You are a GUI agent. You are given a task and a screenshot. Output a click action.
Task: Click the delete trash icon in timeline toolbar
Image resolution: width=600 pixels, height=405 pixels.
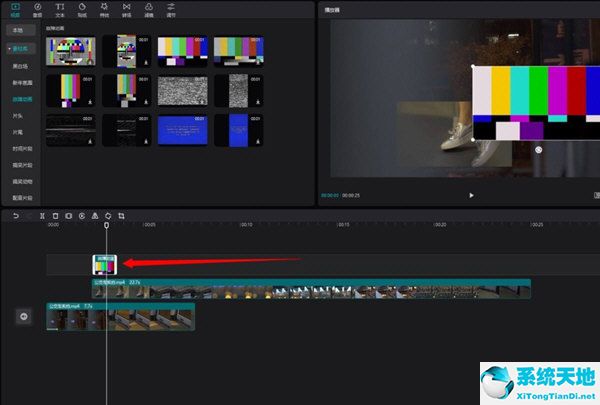pyautogui.click(x=55, y=215)
